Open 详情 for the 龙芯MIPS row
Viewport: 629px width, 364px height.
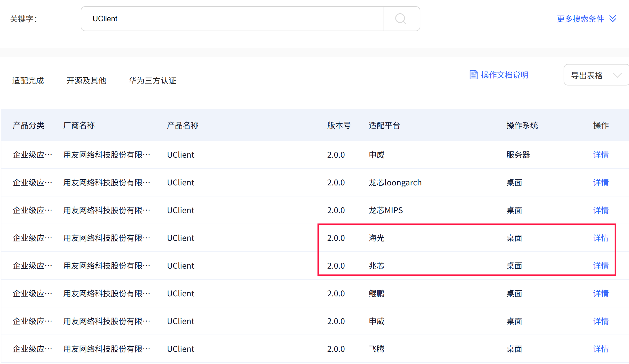click(601, 210)
